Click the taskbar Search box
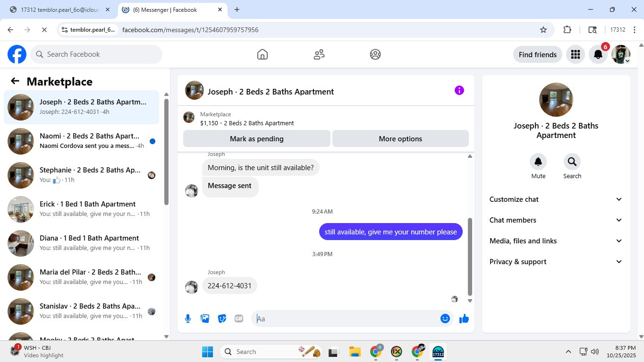The height and width of the screenshot is (362, 644). [271, 352]
